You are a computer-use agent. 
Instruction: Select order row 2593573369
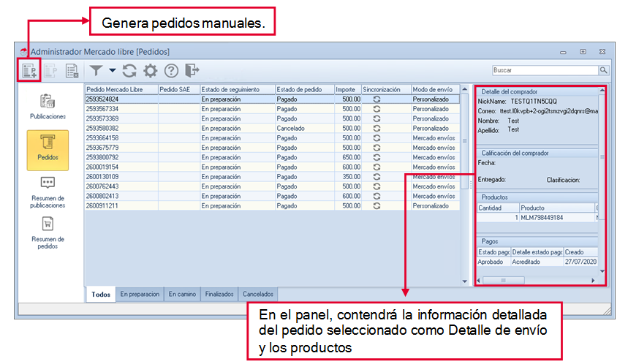point(273,118)
